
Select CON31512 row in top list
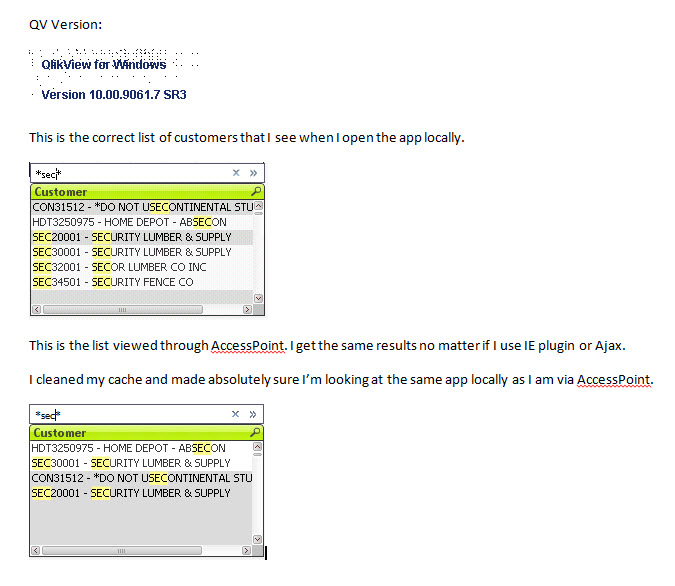[x=142, y=207]
